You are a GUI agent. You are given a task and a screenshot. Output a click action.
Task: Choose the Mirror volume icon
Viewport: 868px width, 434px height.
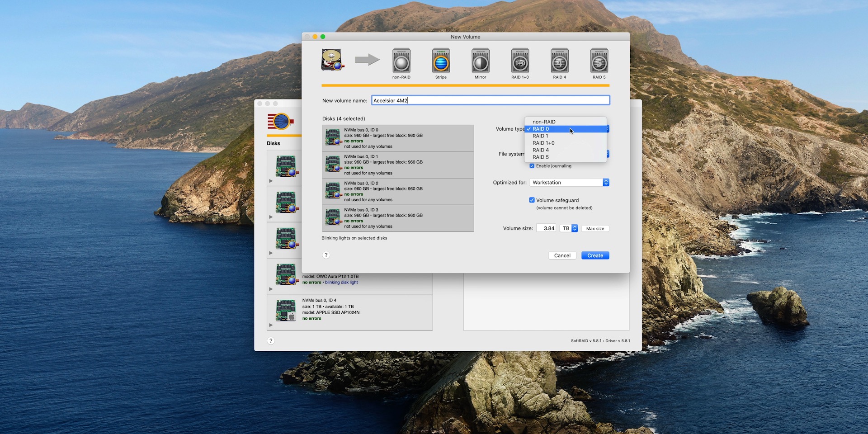(480, 61)
